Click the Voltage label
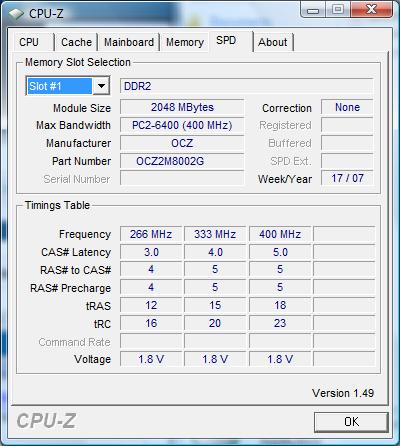The width and height of the screenshot is (400, 446). click(92, 359)
